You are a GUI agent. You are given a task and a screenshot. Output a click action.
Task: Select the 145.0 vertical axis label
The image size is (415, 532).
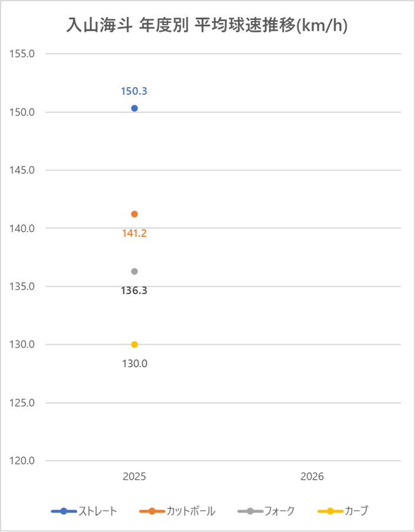point(24,170)
